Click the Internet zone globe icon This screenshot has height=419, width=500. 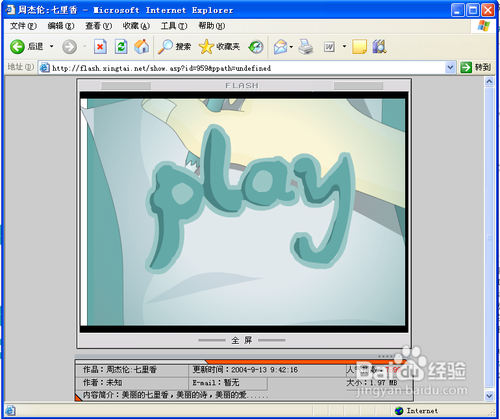[399, 411]
